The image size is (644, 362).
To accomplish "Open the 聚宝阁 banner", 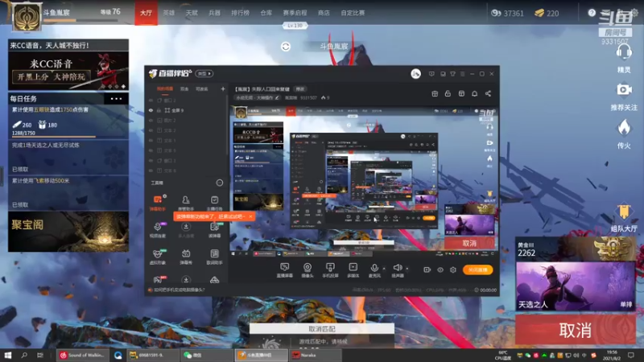I will [x=68, y=232].
